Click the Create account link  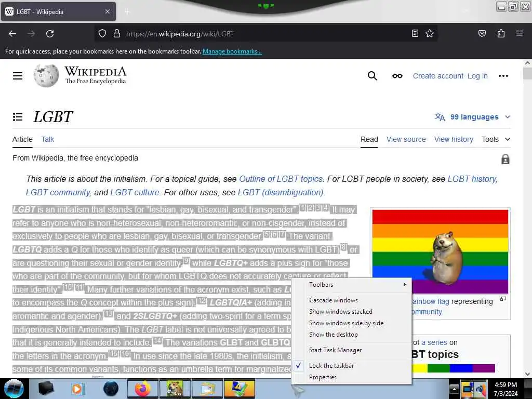[x=437, y=76]
